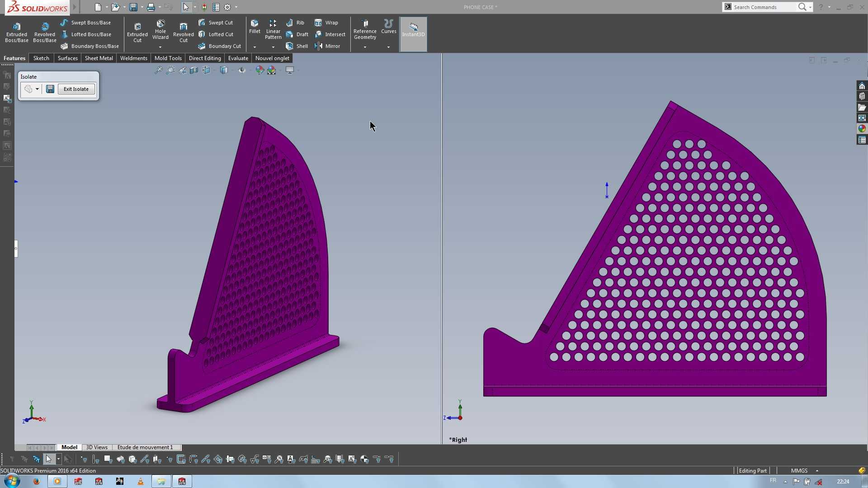This screenshot has height=488, width=868.
Task: Expand the Curves dropdown arrow
Action: click(388, 47)
